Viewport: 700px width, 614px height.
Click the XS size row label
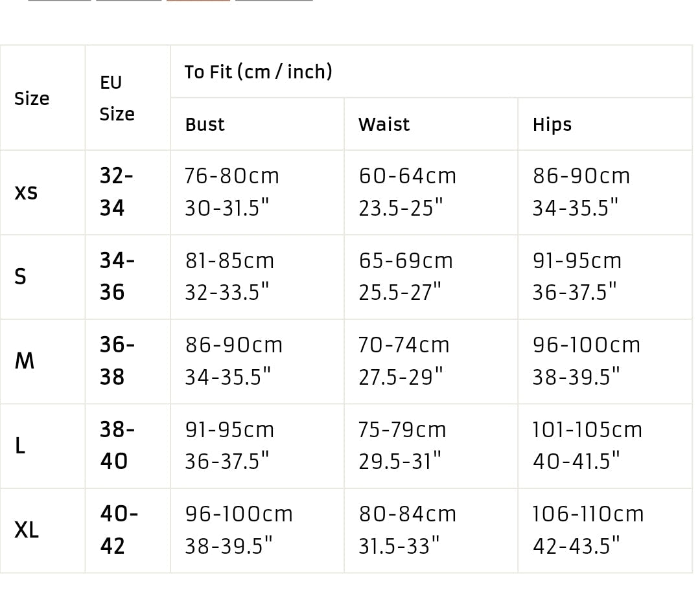[26, 192]
